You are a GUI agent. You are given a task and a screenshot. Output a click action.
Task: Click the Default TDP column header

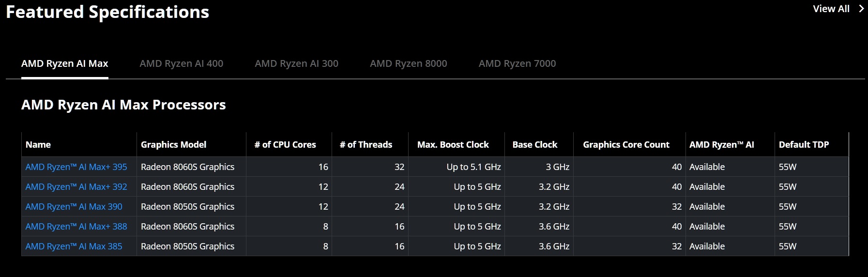coord(804,144)
